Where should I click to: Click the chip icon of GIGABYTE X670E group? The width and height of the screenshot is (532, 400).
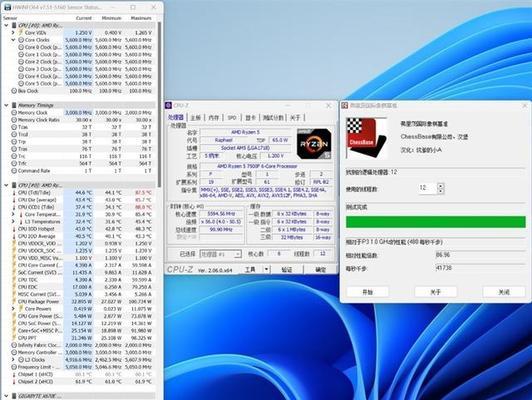click(14, 396)
